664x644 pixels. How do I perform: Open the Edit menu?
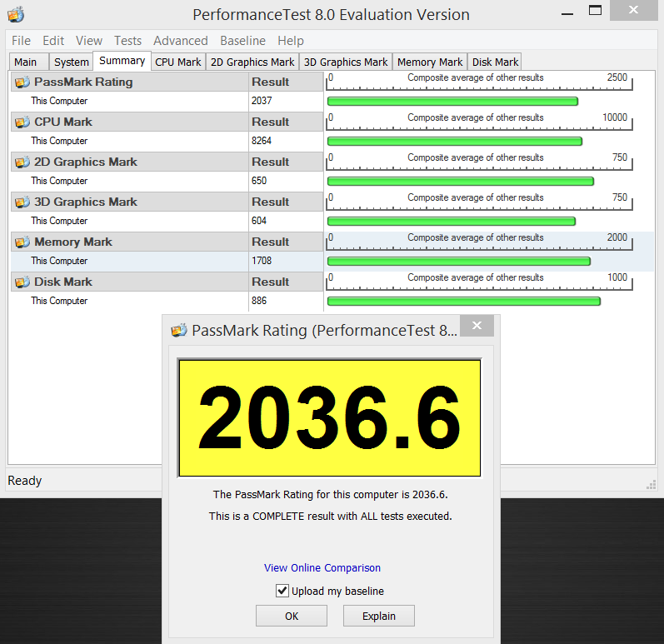pyautogui.click(x=53, y=41)
